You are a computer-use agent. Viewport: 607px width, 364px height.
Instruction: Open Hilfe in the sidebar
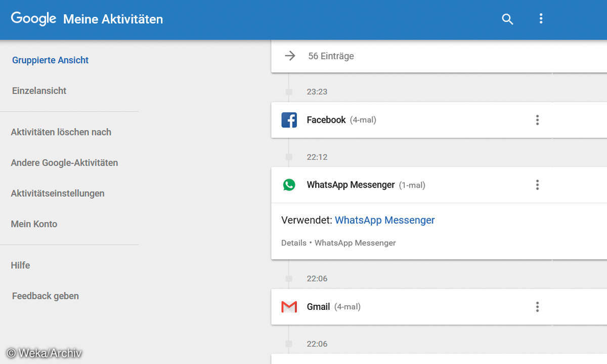[x=20, y=265]
